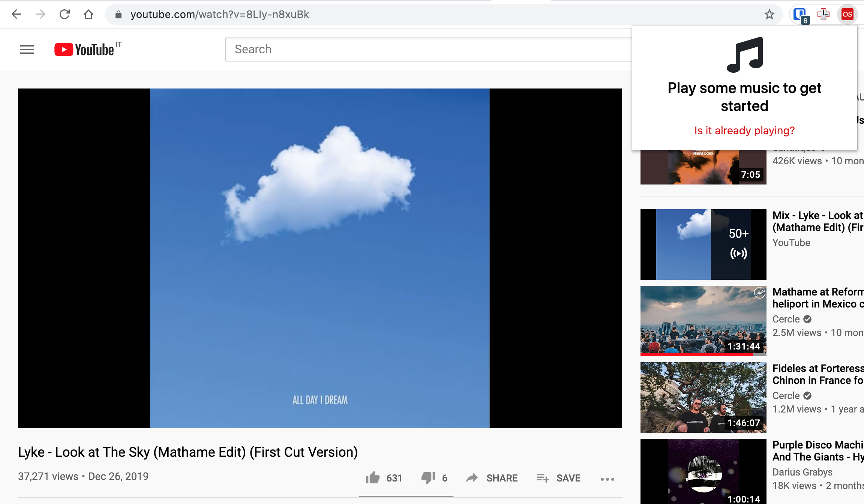The height and width of the screenshot is (504, 864).
Task: Open the browser home page icon
Action: [x=88, y=14]
